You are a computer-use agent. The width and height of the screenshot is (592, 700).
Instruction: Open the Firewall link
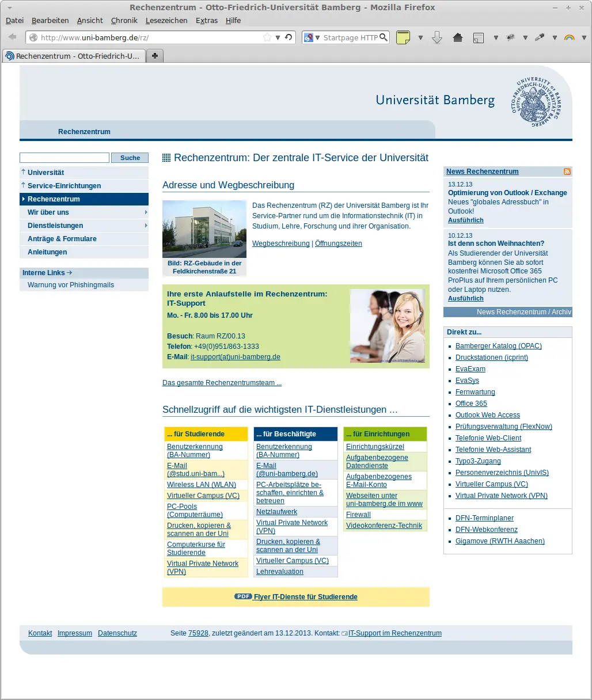click(x=358, y=515)
